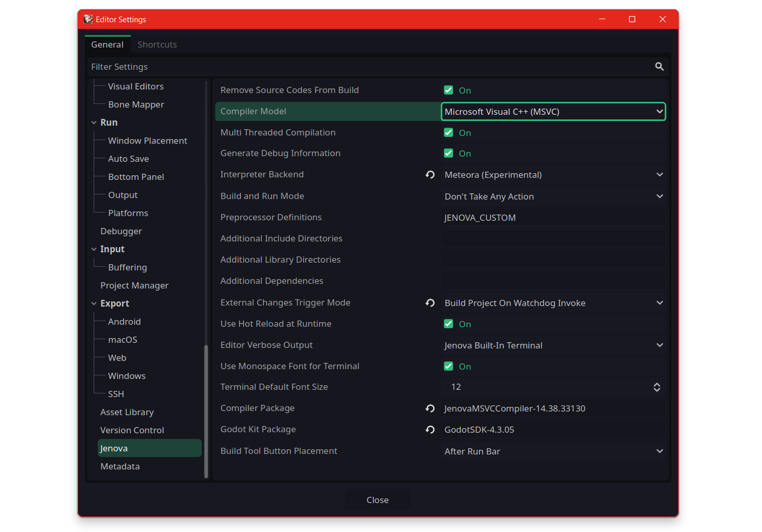Toggle Remove Source Codes From Build checkbox
Viewport: 762px width, 532px height.
[x=449, y=90]
